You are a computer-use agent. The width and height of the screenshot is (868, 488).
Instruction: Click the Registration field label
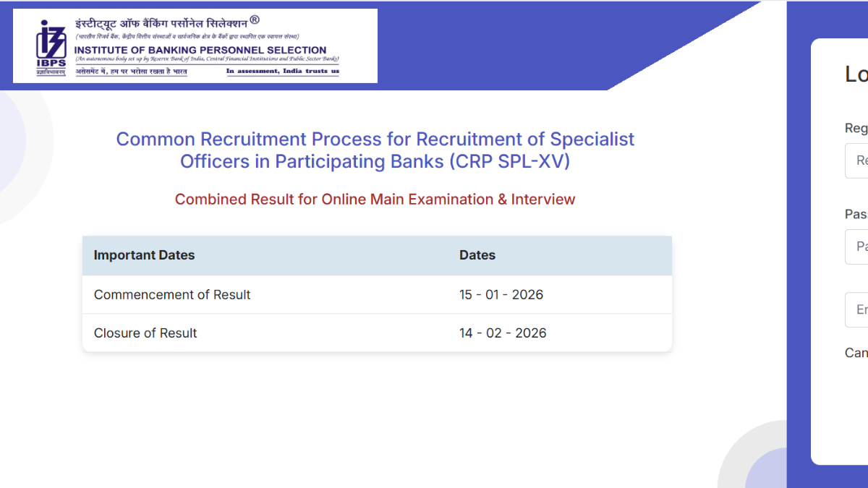856,128
